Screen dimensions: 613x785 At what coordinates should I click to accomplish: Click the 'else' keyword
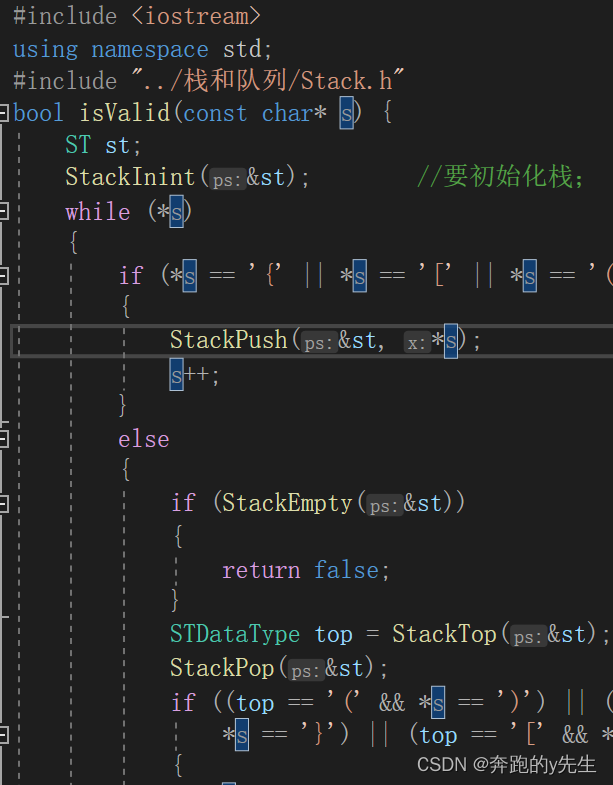click(x=144, y=439)
